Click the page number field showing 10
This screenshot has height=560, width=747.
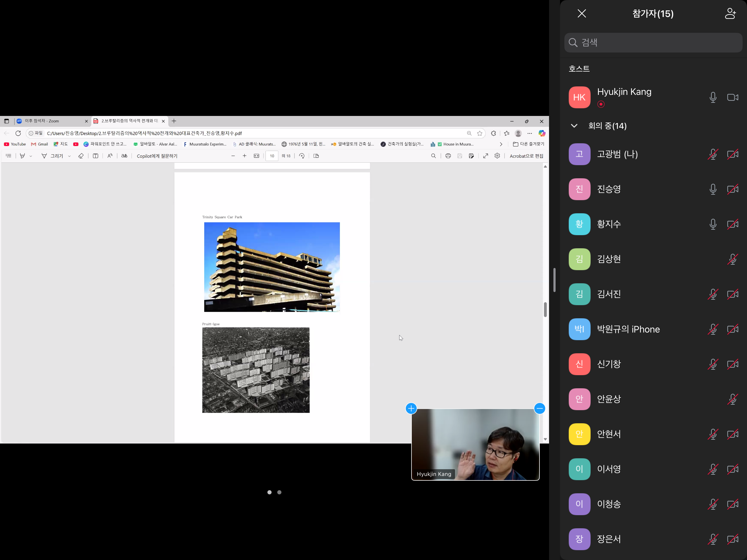(x=272, y=156)
